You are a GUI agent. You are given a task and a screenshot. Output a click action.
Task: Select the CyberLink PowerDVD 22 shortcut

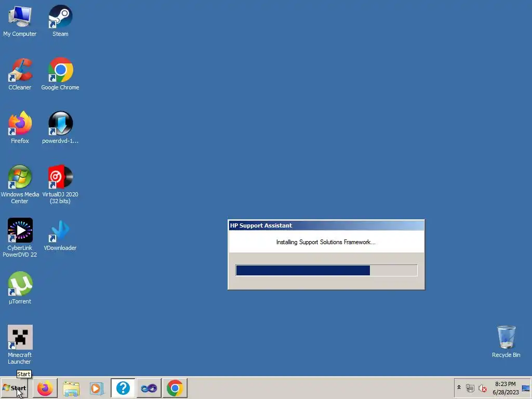[20, 237]
